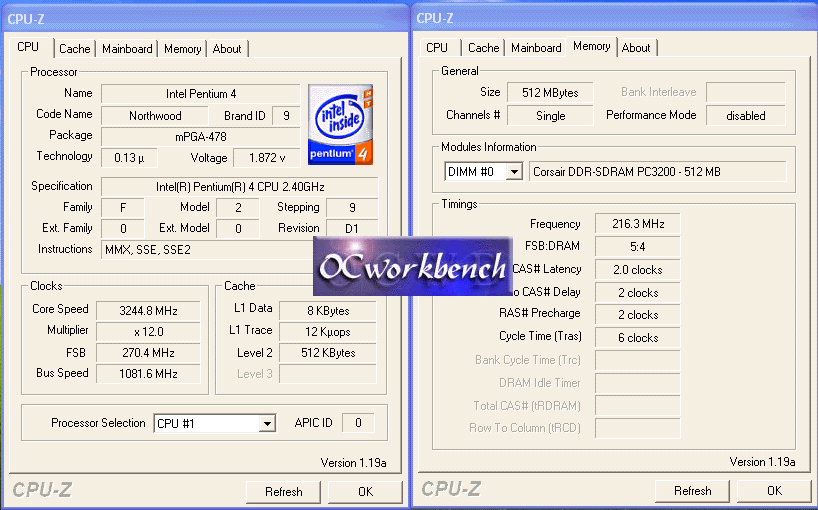Viewport: 818px width, 510px height.
Task: Click the Stepping value 9
Action: coord(352,208)
